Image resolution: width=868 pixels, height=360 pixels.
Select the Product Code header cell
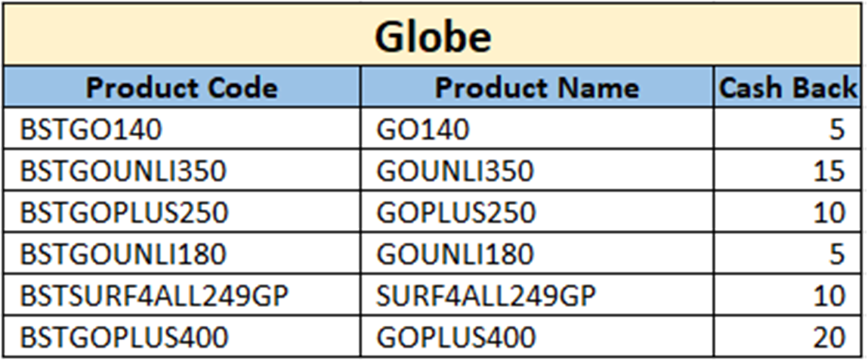[x=181, y=88]
